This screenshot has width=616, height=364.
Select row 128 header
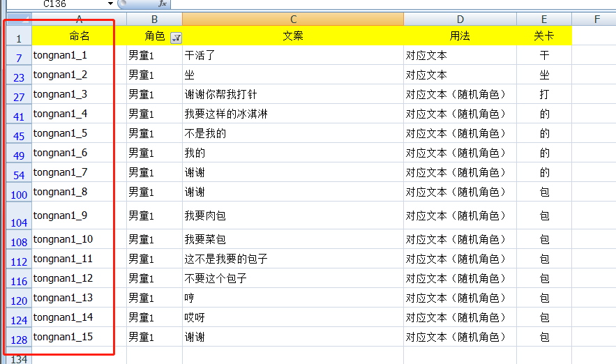pos(19,337)
